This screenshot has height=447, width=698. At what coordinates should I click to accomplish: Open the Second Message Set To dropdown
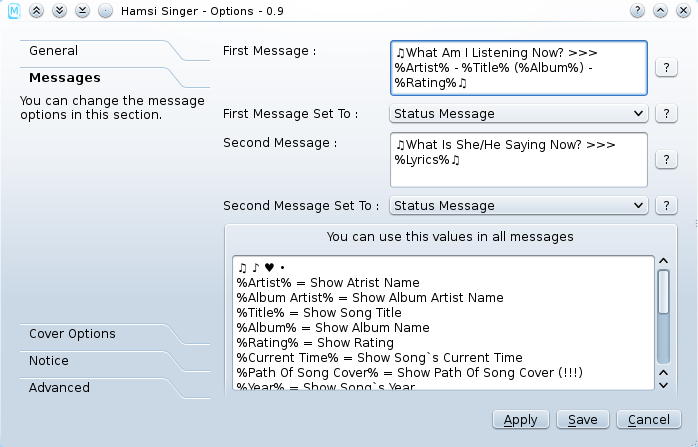(x=519, y=206)
